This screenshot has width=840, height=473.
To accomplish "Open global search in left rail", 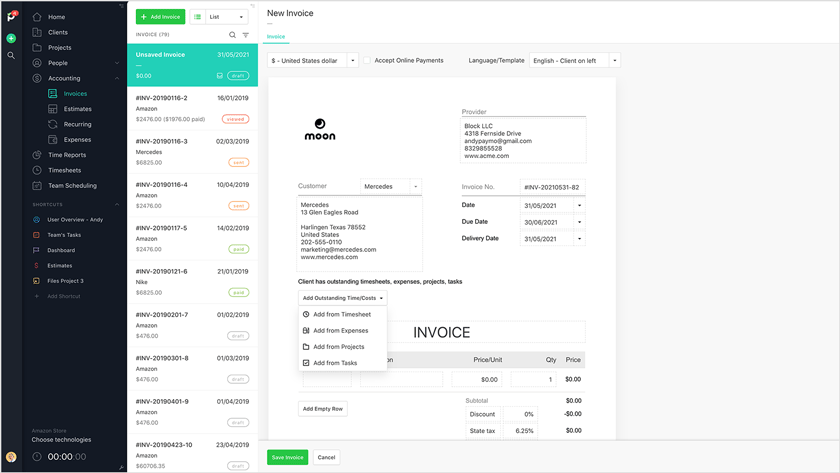I will tap(11, 55).
